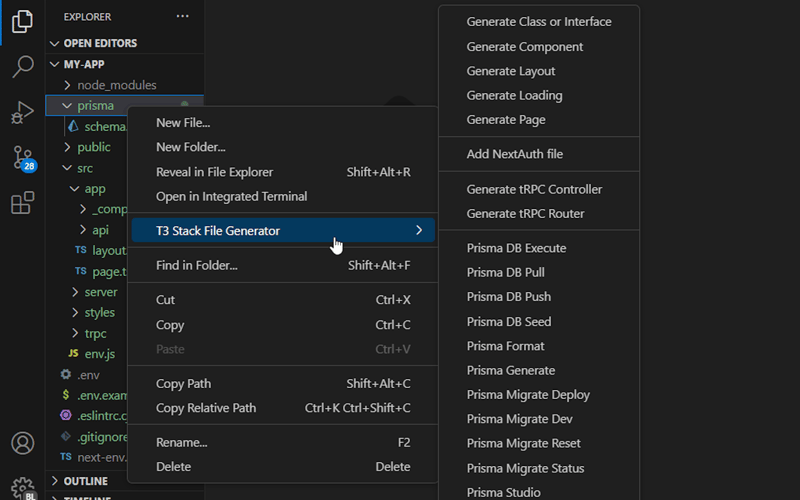Select Prisma DB Pull

[x=539, y=272]
